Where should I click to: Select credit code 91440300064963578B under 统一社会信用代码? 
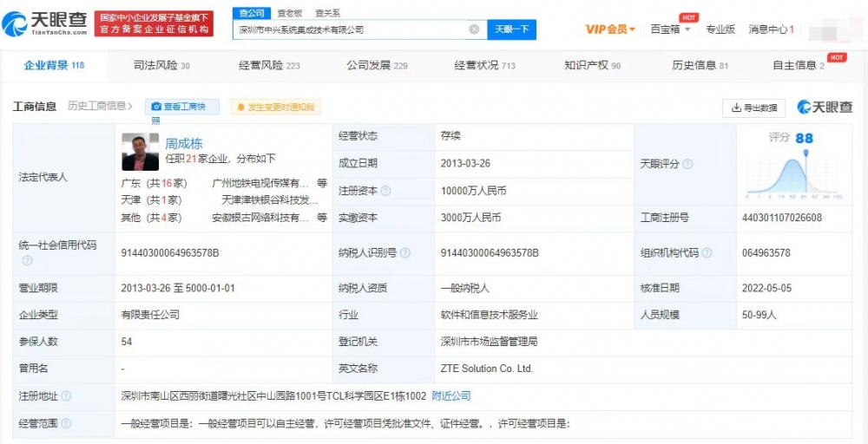(x=170, y=252)
